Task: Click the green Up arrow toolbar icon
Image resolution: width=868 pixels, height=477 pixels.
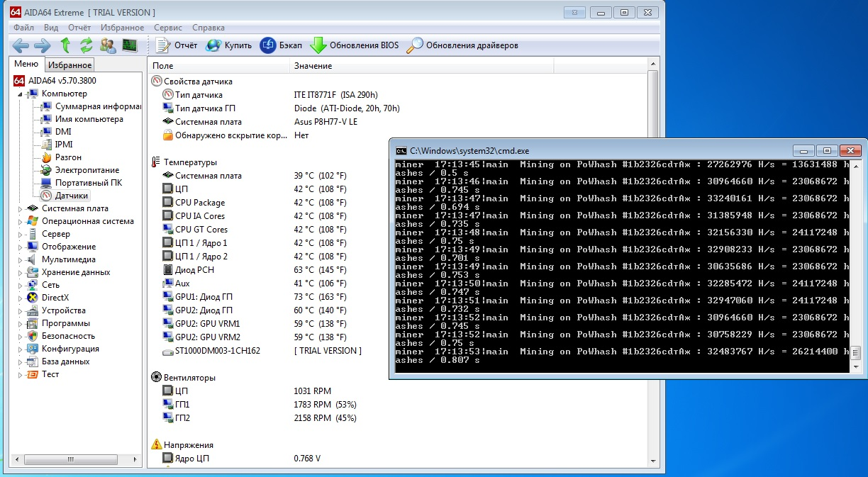Action: point(65,45)
